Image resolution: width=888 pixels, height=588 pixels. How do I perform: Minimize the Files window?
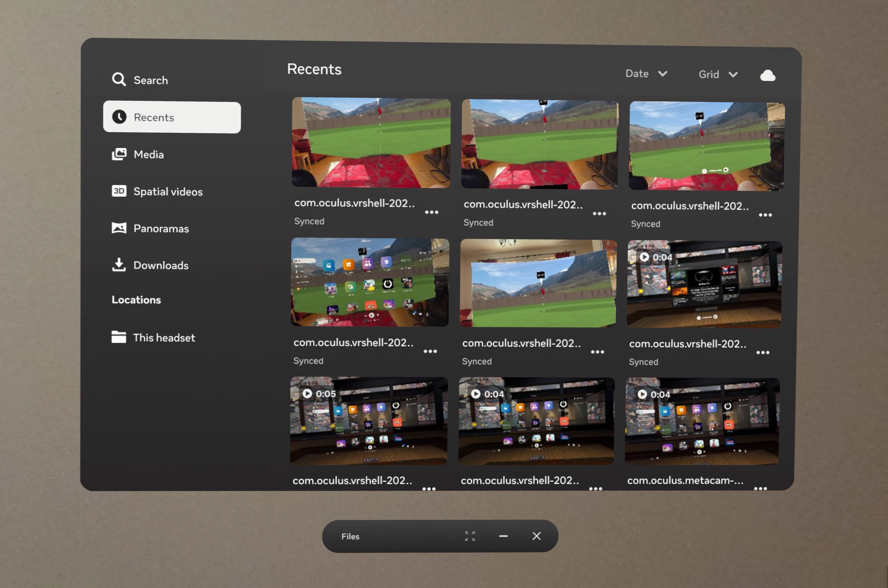[503, 536]
